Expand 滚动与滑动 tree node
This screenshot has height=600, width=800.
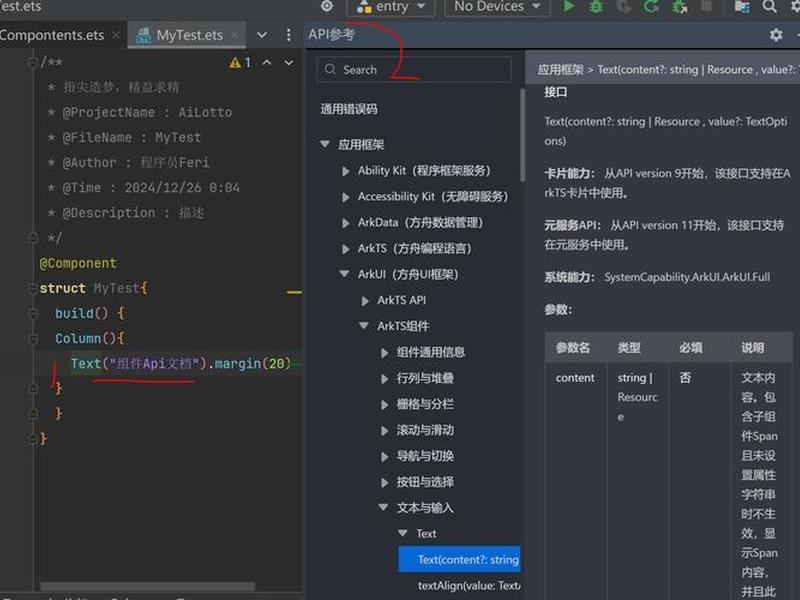pos(385,431)
